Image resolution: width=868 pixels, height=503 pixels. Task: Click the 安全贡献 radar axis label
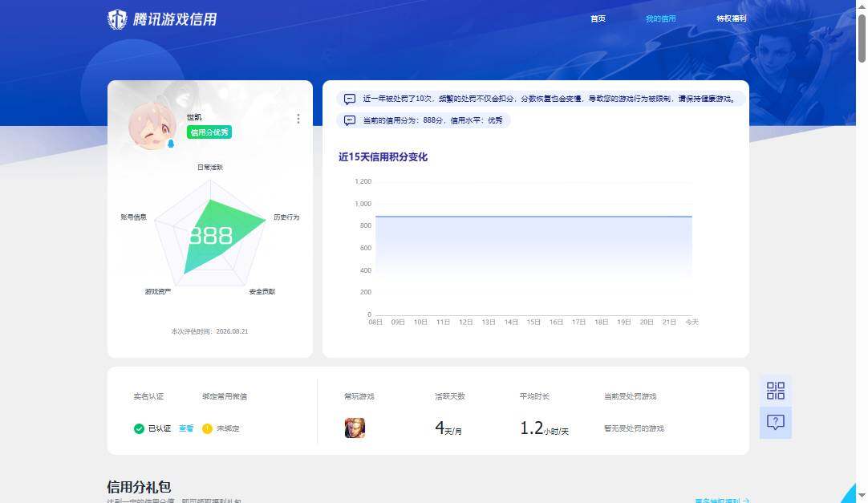[x=262, y=292]
